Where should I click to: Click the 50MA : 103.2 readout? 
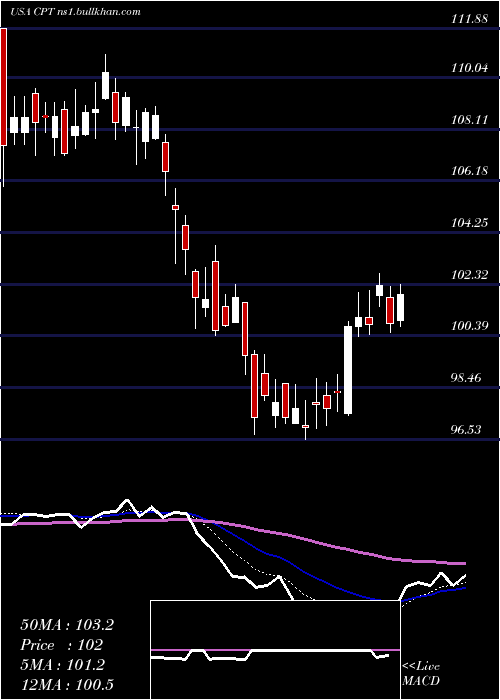pyautogui.click(x=67, y=625)
